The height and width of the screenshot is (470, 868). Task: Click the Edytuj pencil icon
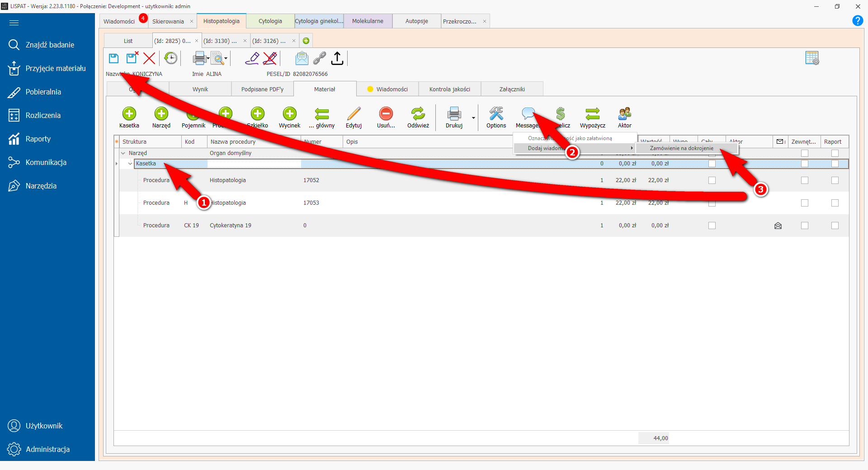click(354, 113)
